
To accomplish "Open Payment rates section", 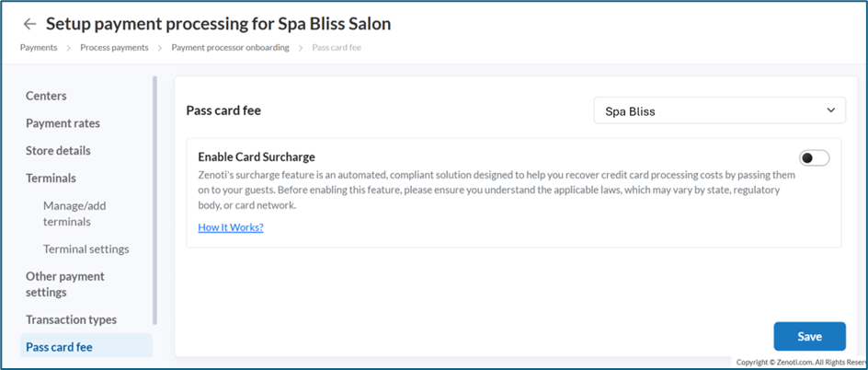I will click(63, 123).
